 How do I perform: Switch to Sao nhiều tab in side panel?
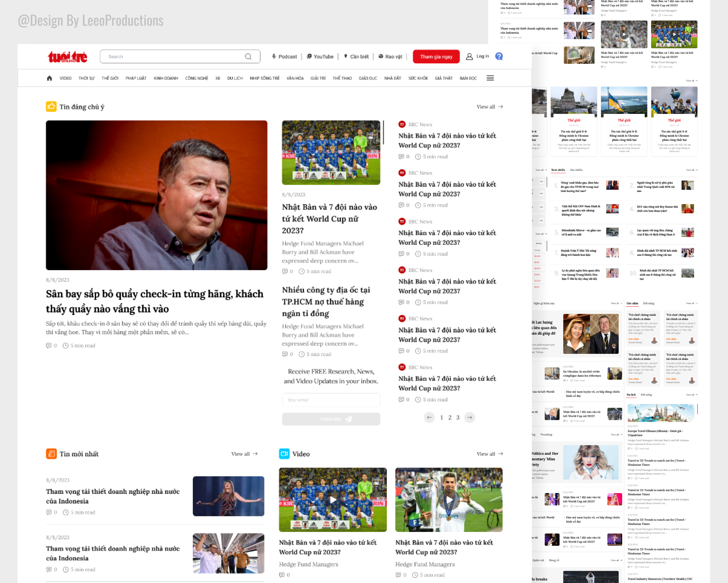click(x=576, y=170)
